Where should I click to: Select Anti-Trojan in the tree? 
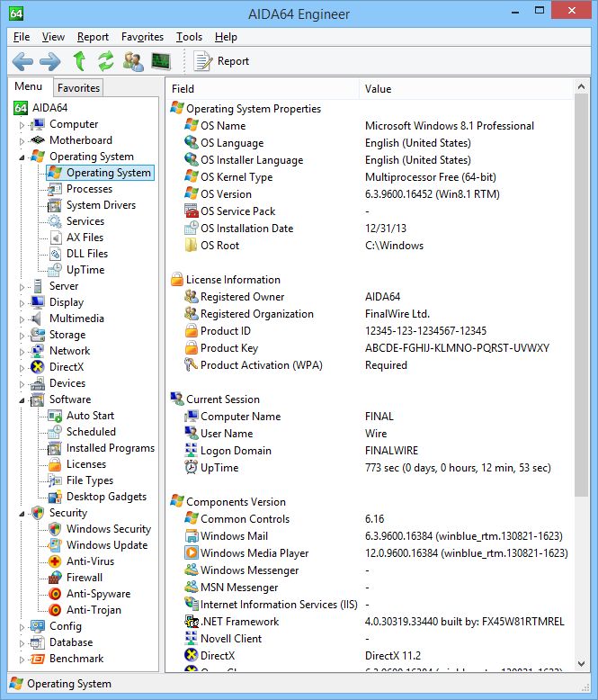pos(94,610)
